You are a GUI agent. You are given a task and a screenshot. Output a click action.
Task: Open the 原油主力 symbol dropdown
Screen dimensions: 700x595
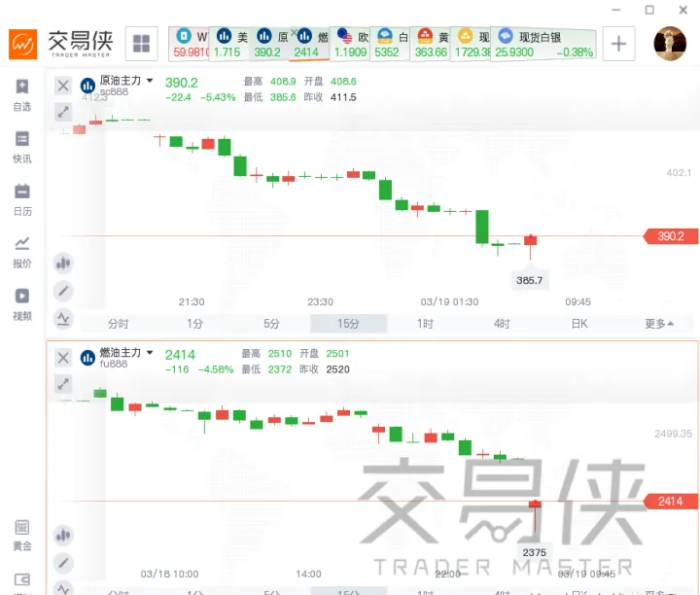click(149, 82)
